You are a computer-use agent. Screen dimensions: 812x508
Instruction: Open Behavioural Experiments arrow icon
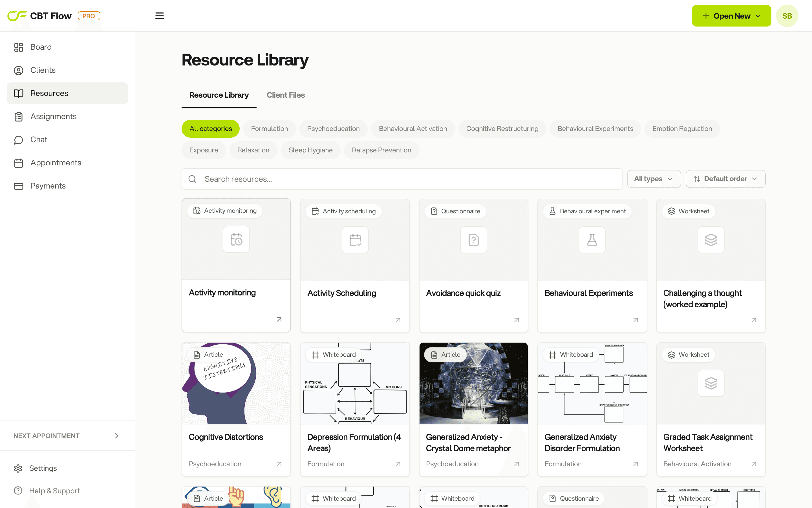coord(635,320)
